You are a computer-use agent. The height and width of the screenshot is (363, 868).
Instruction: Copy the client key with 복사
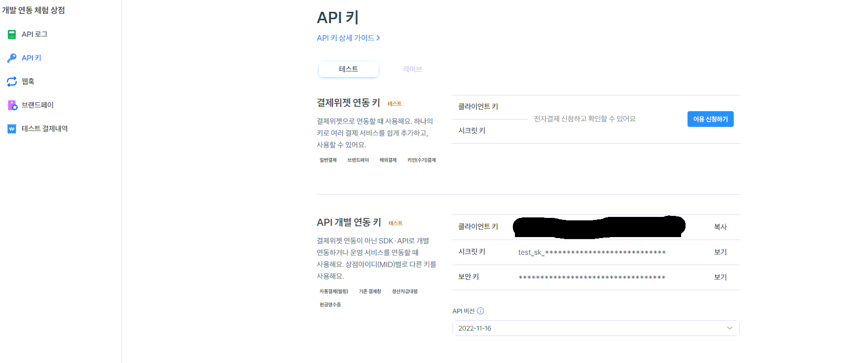click(x=720, y=227)
